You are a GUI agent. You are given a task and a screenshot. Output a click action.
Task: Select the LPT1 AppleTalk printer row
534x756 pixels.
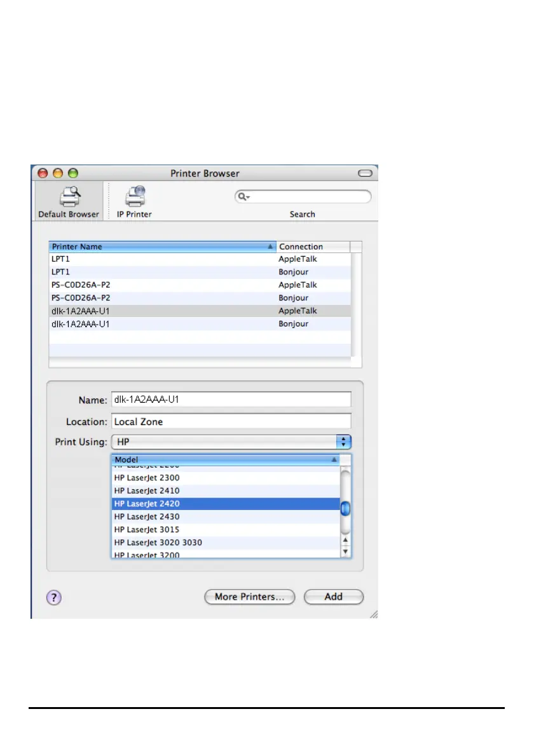pos(200,259)
